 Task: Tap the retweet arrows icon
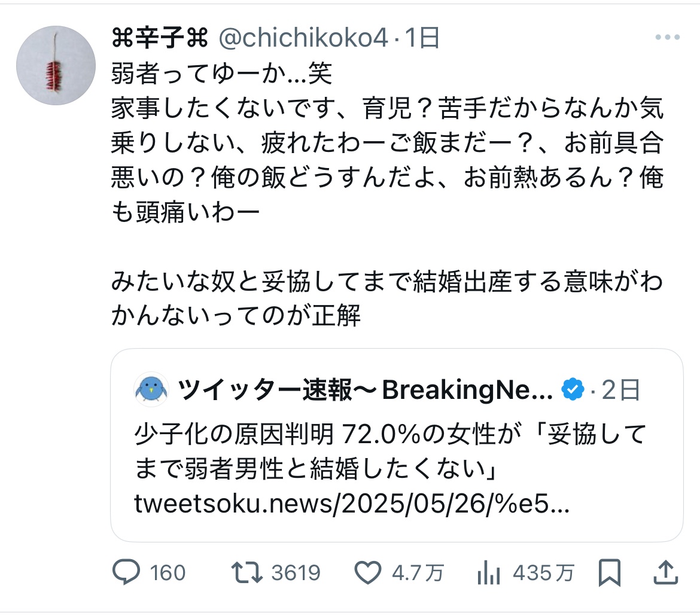(x=248, y=573)
